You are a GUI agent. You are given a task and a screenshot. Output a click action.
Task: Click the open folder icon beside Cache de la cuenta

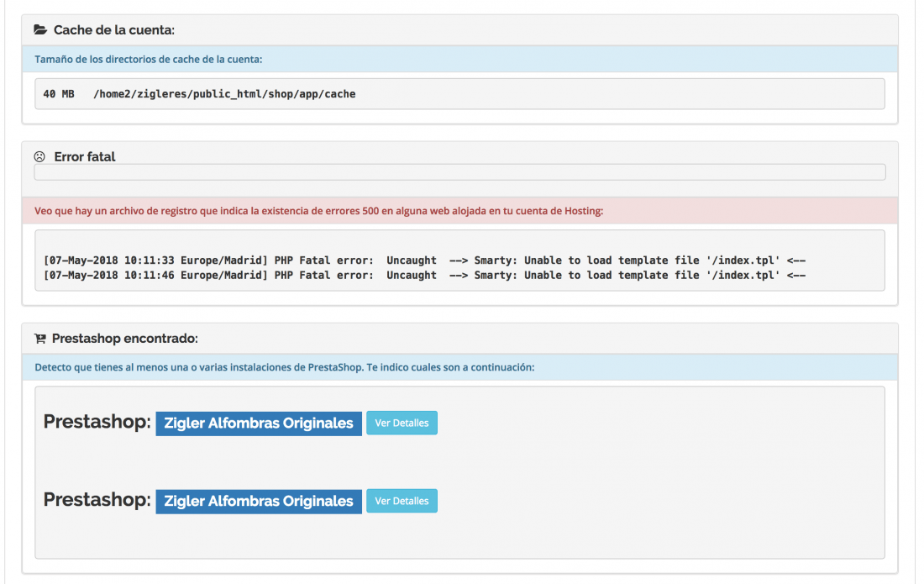click(40, 29)
